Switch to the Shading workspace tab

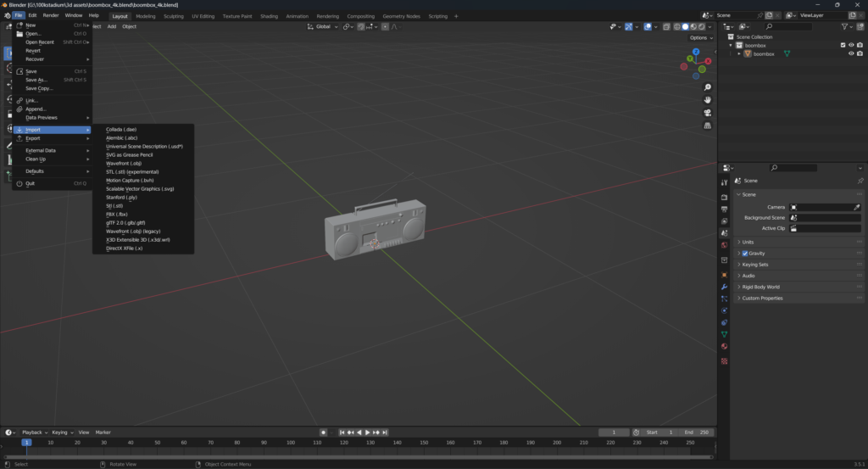(x=269, y=16)
